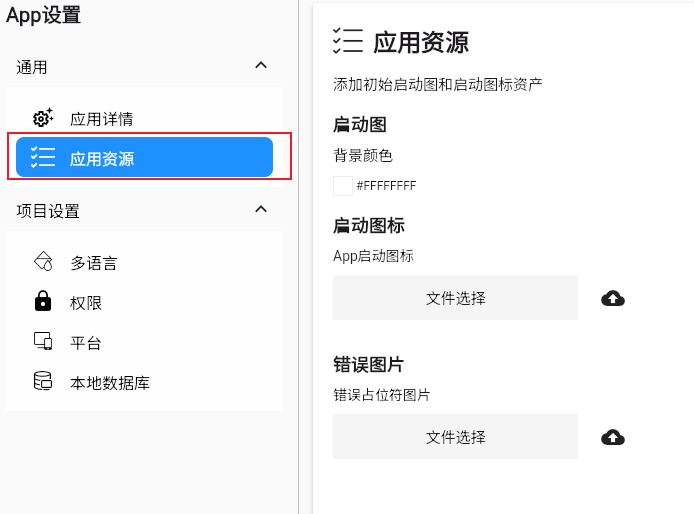Click the 本地数据库 database icon
Screen dimensions: 694x514
(x=43, y=382)
